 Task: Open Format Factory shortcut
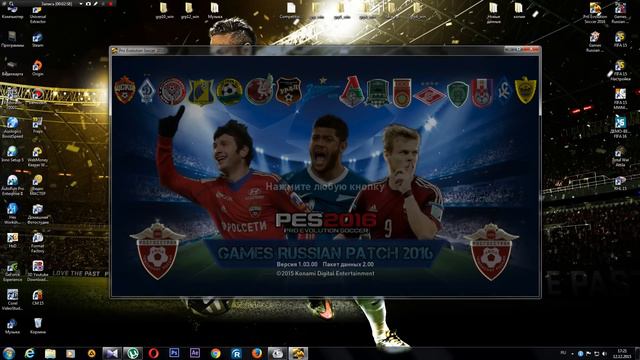tap(38, 242)
